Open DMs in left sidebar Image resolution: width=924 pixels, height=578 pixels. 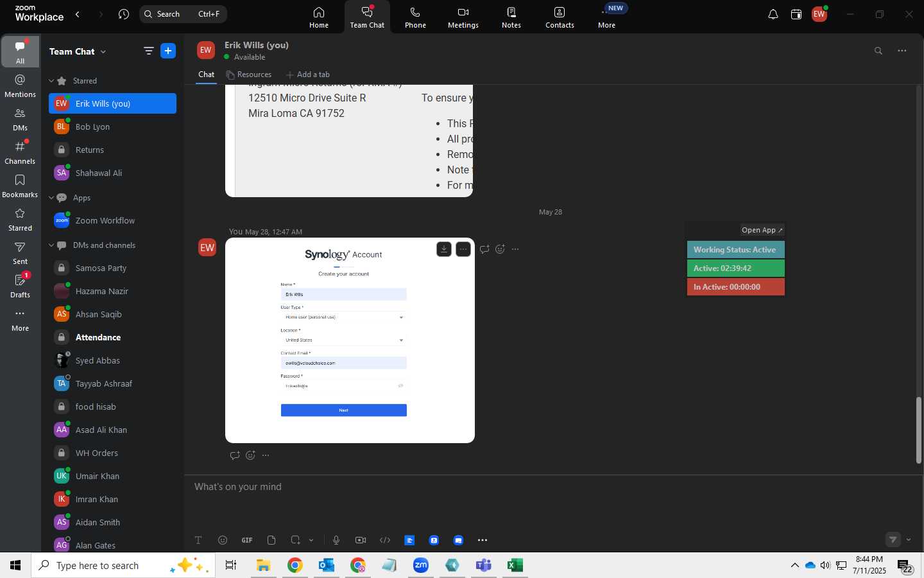pyautogui.click(x=20, y=119)
